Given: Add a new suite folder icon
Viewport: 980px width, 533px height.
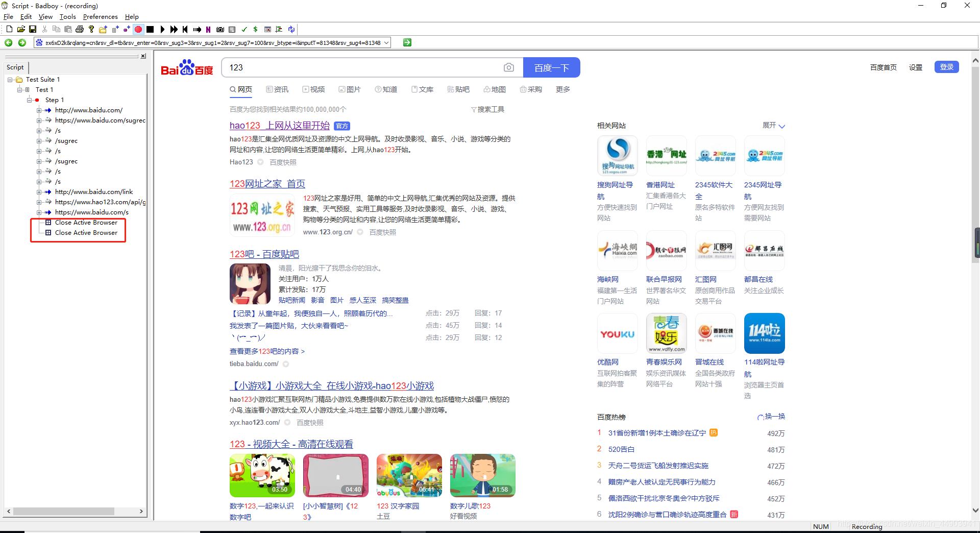Looking at the screenshot, I should 103,29.
